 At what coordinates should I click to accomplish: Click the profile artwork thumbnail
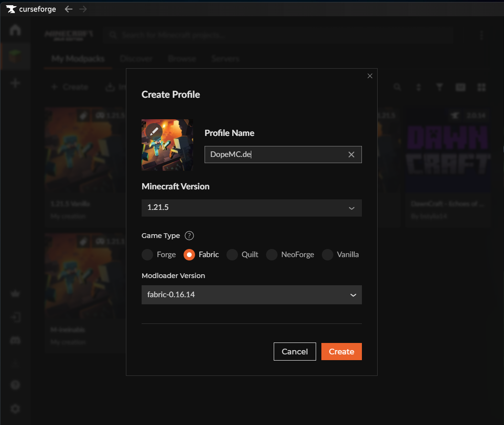tap(167, 145)
